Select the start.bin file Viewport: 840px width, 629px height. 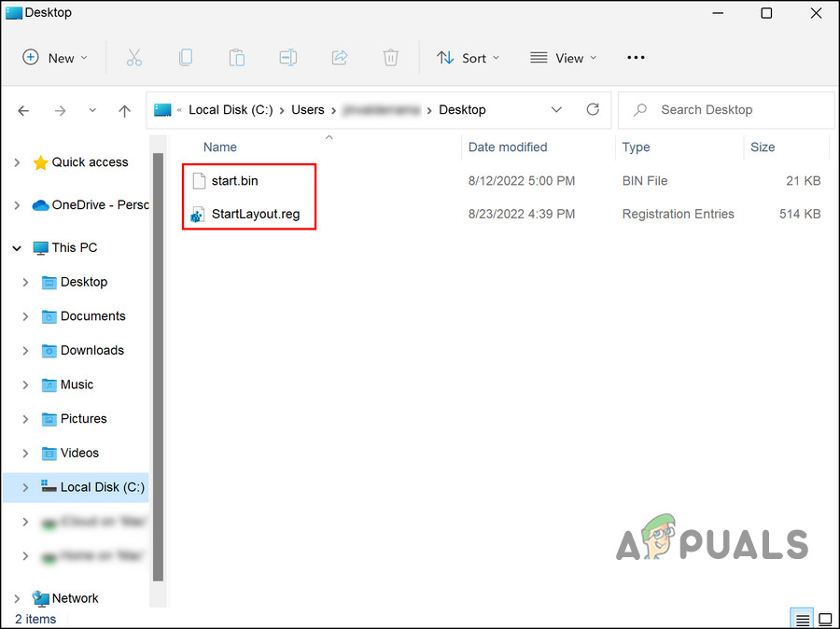click(x=234, y=181)
